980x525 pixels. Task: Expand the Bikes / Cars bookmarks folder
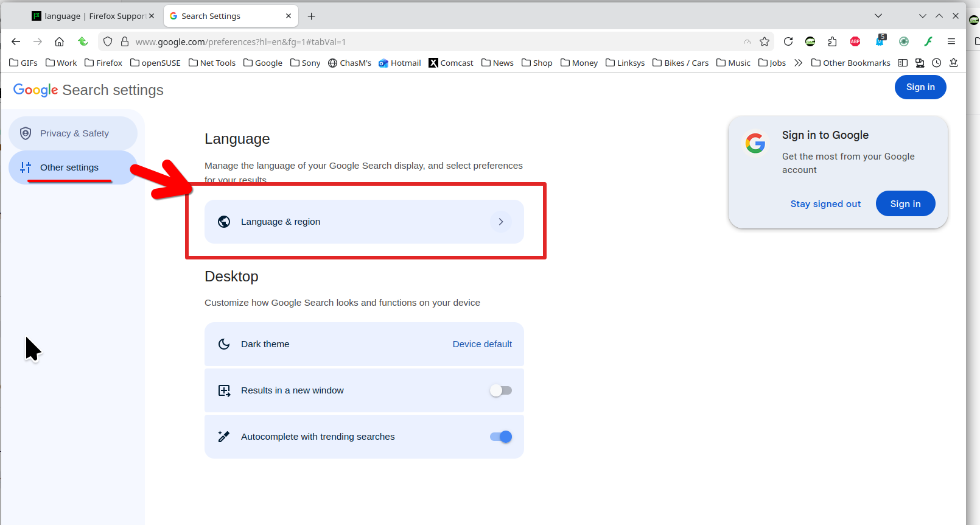tap(681, 63)
